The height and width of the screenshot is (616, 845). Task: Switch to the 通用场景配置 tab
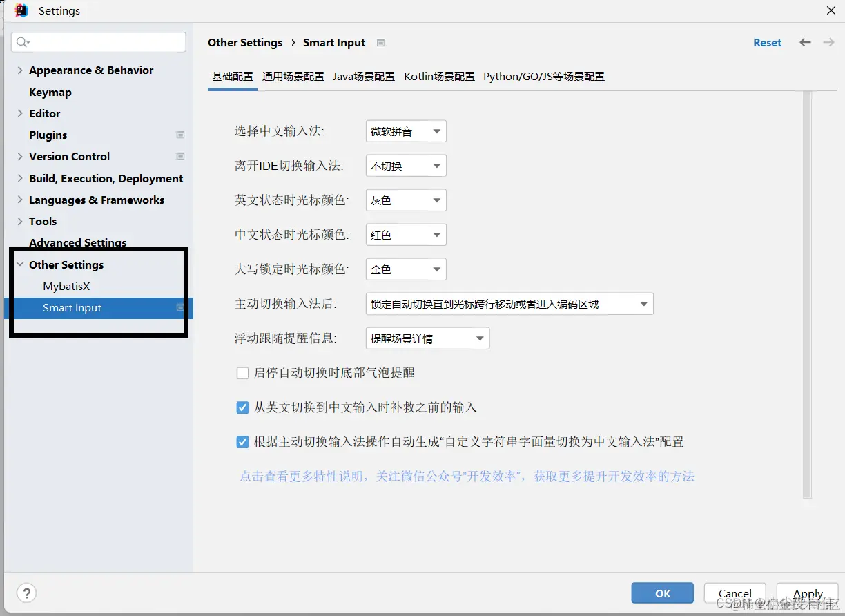click(x=293, y=77)
